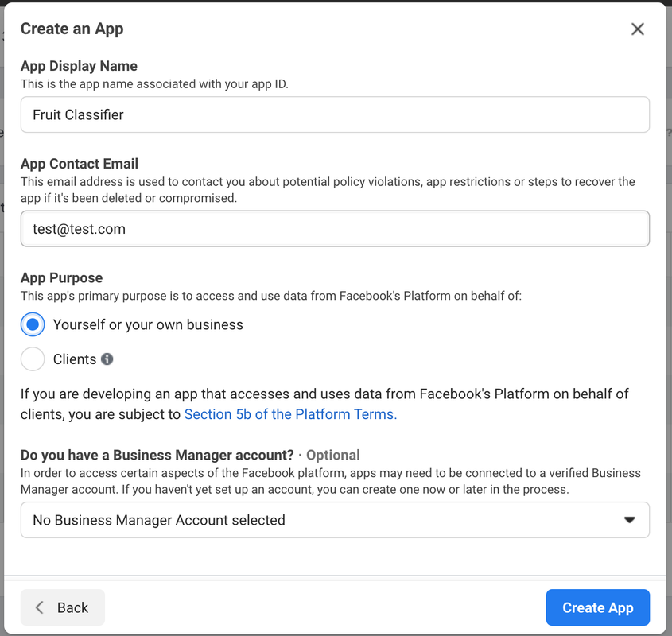Click the App Contact Email label

(80, 164)
